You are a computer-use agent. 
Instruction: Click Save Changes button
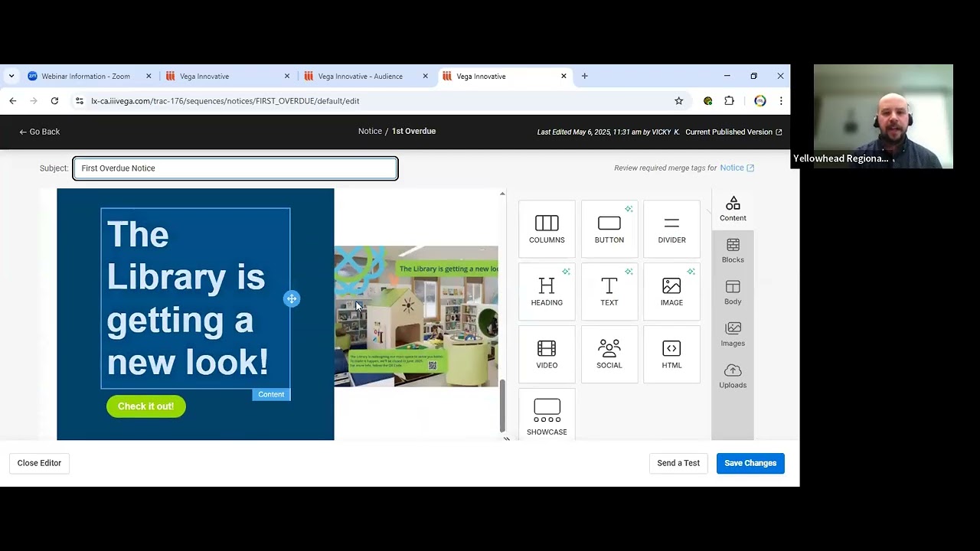point(750,463)
